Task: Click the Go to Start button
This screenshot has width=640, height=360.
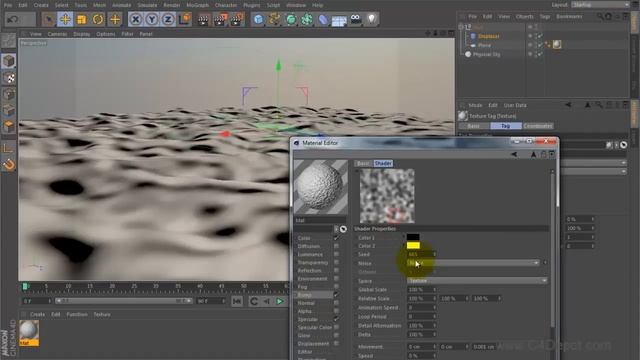Action: (x=237, y=302)
